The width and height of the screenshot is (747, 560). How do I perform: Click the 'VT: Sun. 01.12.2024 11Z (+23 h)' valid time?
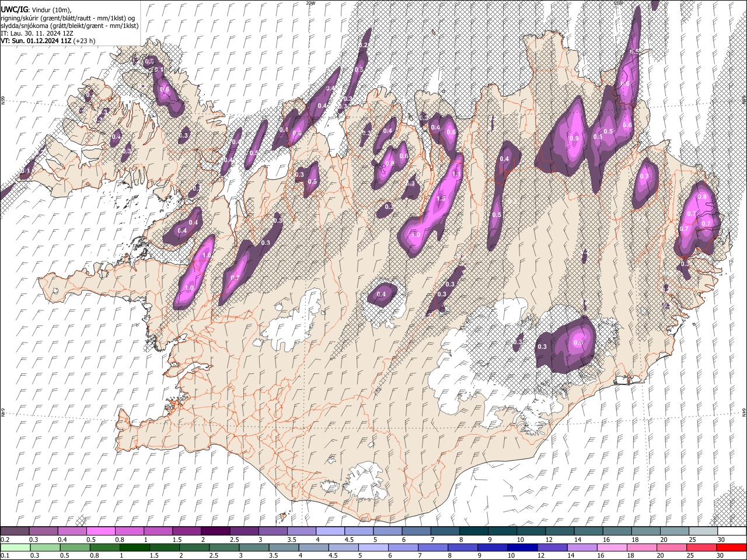tap(48, 41)
